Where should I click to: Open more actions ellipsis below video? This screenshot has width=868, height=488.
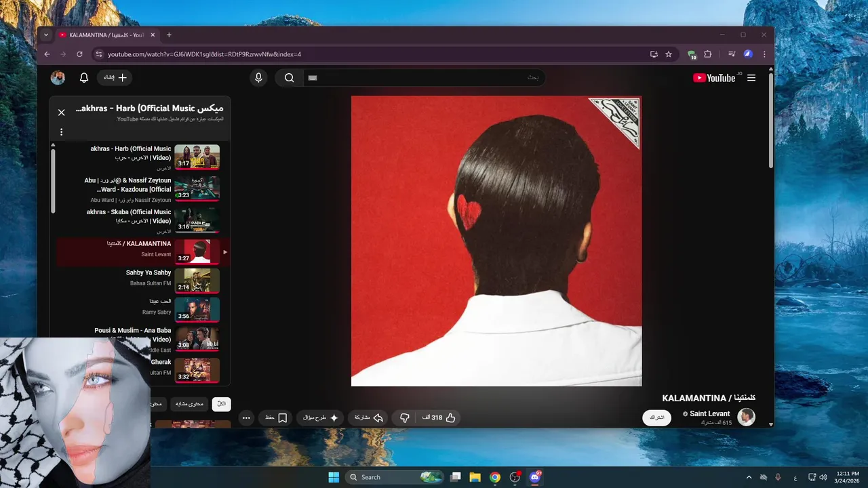point(246,418)
